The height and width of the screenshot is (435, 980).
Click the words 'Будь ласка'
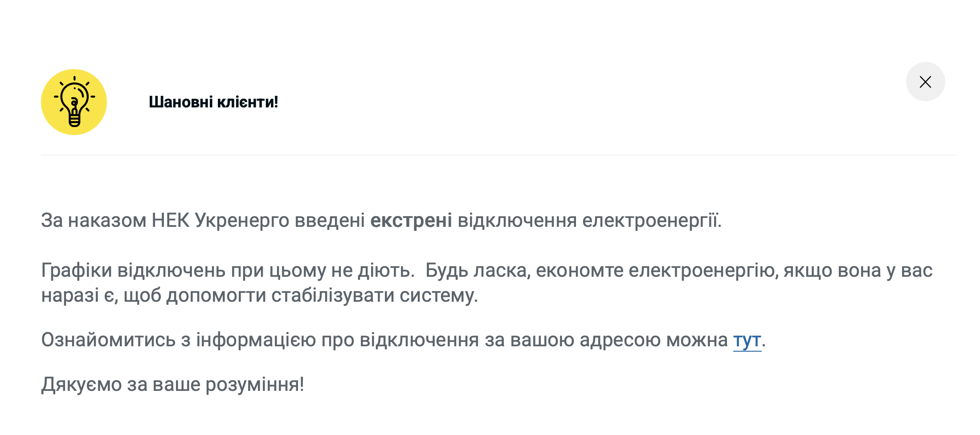[478, 271]
